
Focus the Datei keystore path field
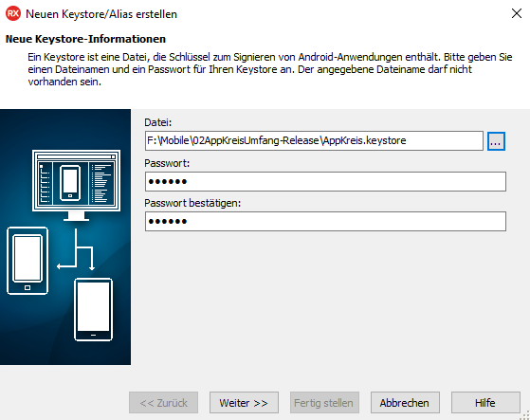click(x=314, y=141)
